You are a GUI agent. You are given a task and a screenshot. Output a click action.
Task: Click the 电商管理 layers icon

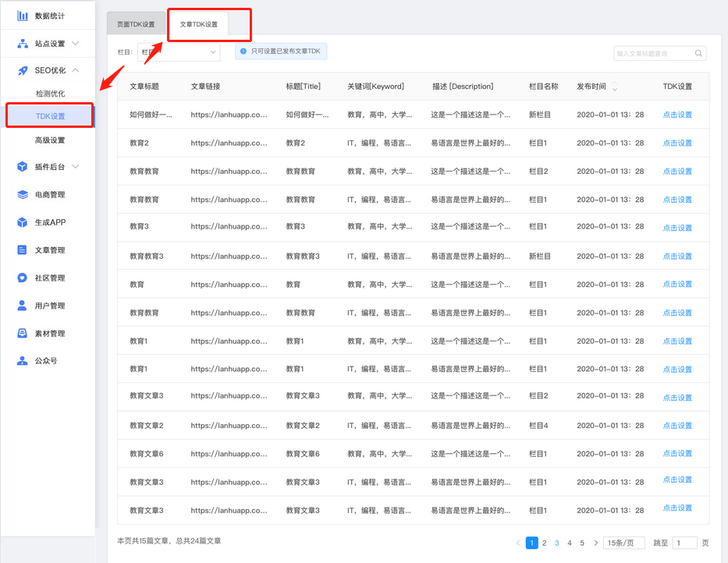coord(23,195)
